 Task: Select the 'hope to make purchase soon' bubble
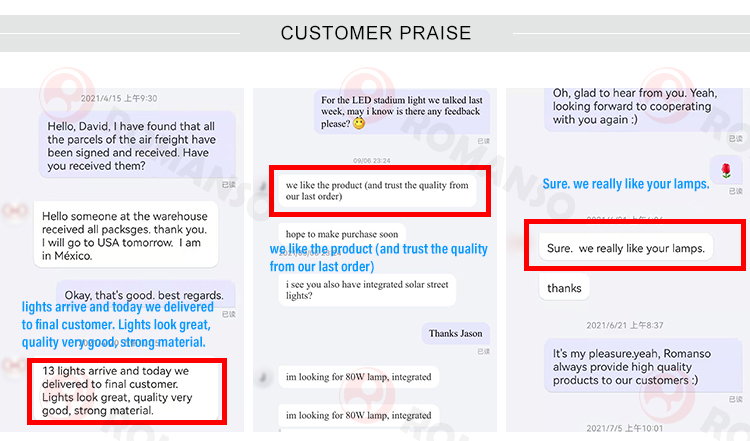click(x=342, y=234)
